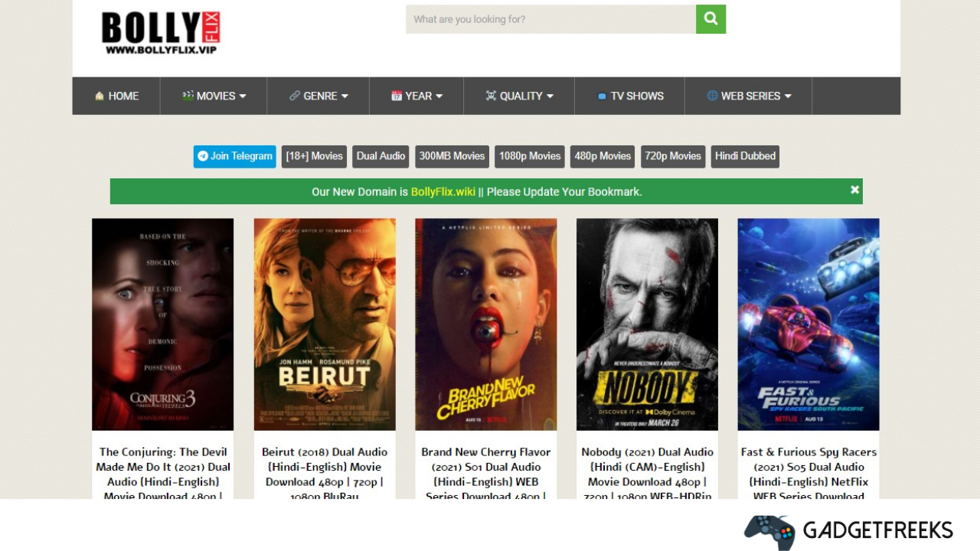Dismiss the green new domain notice
This screenshot has width=980, height=551.
point(854,190)
